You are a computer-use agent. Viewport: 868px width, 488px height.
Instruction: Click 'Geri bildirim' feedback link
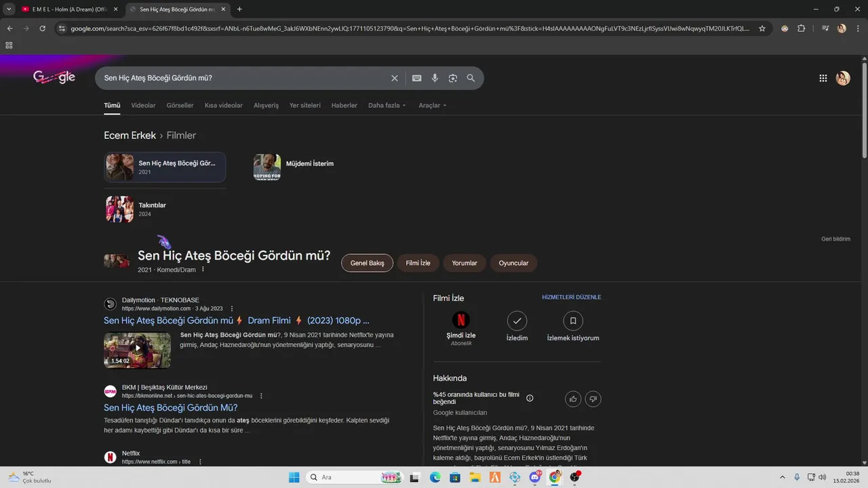click(x=835, y=239)
